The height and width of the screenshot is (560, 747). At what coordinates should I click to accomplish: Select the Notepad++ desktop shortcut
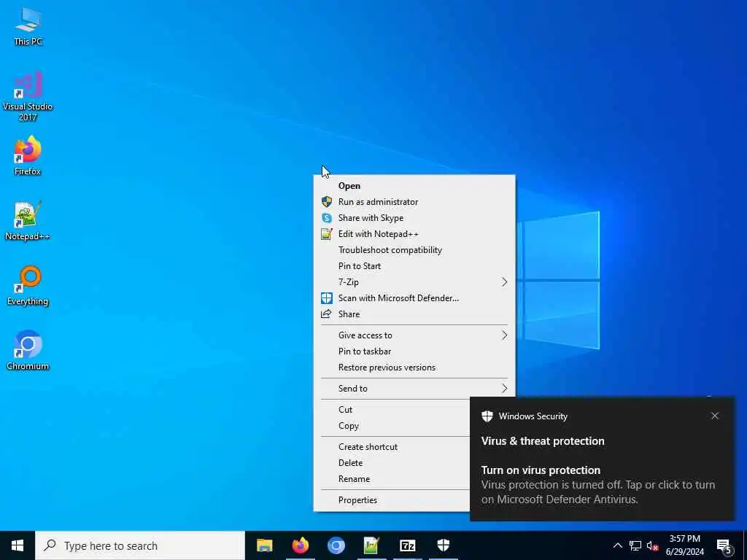click(28, 221)
